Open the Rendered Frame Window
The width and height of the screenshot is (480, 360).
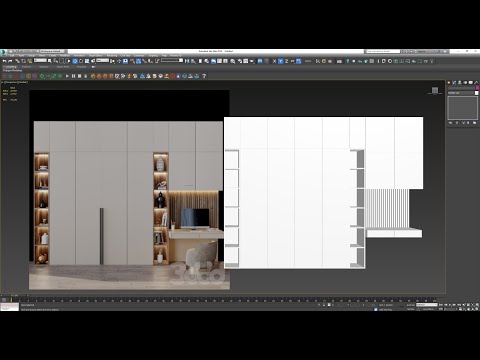(246, 61)
